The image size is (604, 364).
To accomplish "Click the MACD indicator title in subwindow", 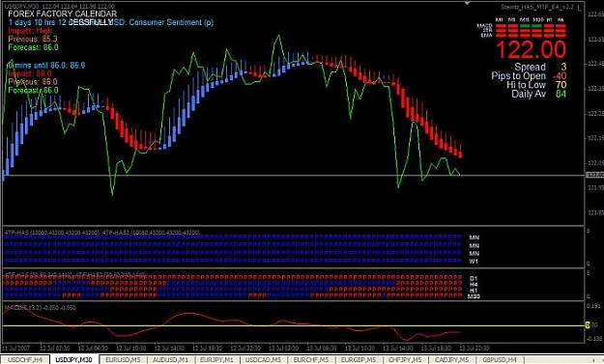I will (x=40, y=308).
